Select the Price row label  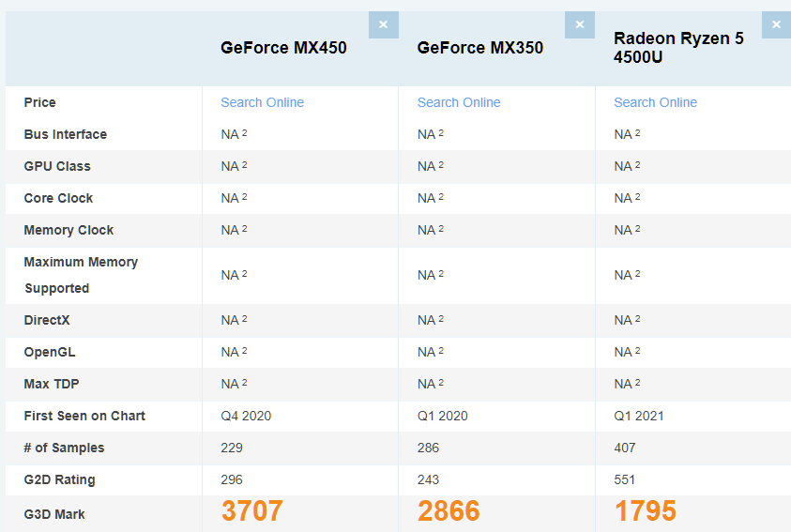[x=39, y=102]
